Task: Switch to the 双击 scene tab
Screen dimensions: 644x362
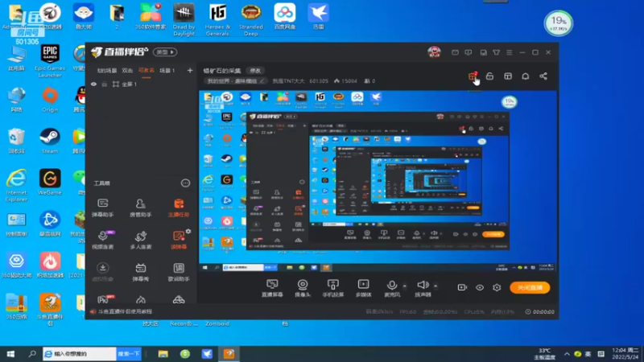Action: tap(127, 71)
